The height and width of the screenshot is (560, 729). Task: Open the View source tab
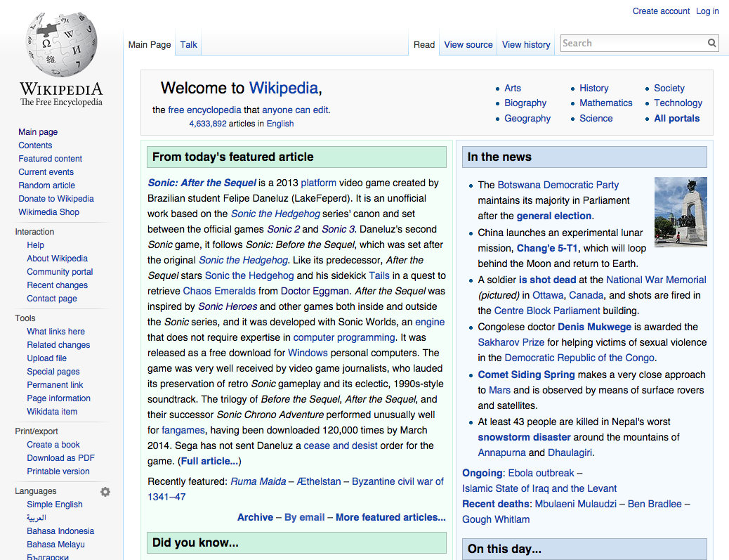[x=468, y=45]
